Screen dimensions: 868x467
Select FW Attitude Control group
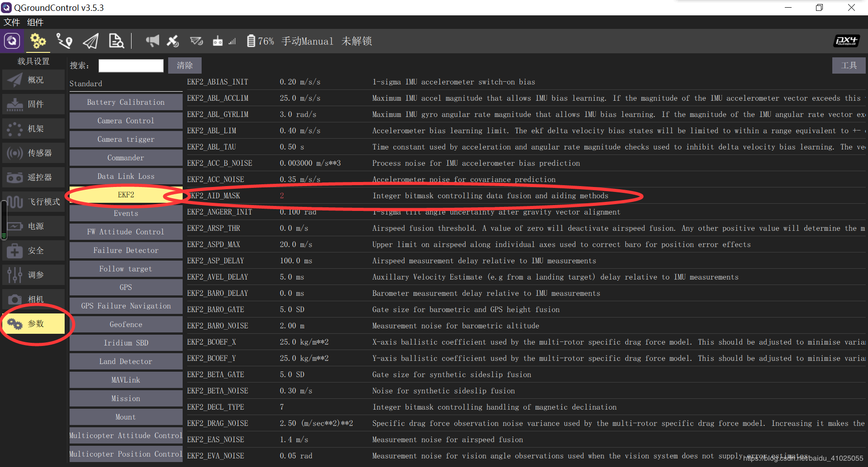[x=126, y=232]
